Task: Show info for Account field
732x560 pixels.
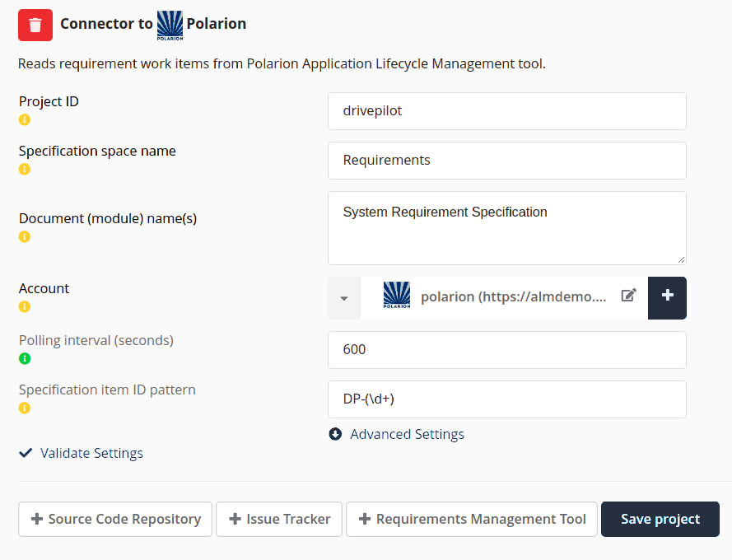Action: coord(25,307)
